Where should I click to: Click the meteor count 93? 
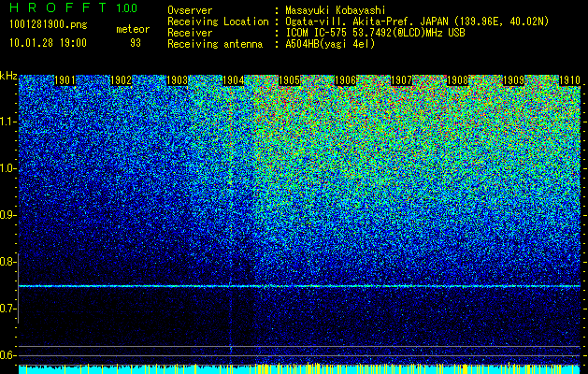[136, 43]
